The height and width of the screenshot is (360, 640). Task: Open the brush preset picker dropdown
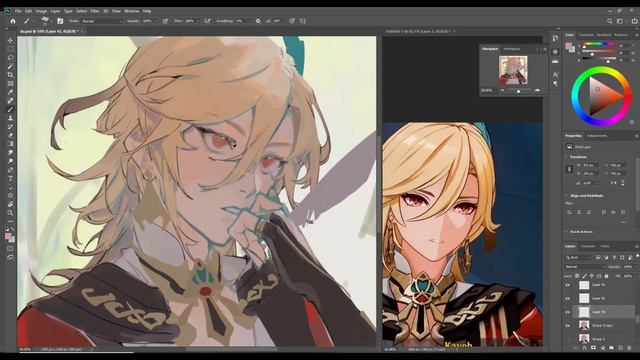coord(46,21)
